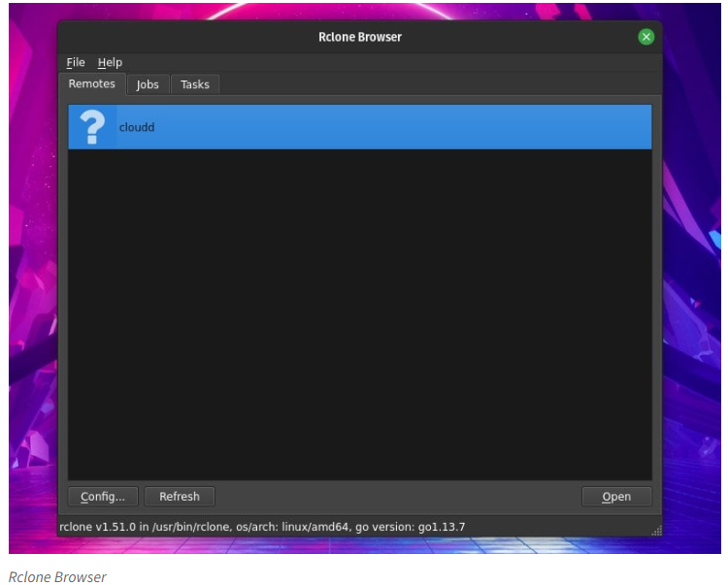Image resolution: width=728 pixels, height=585 pixels.
Task: Click blank menu bar space right of Help
Action: coord(388,62)
